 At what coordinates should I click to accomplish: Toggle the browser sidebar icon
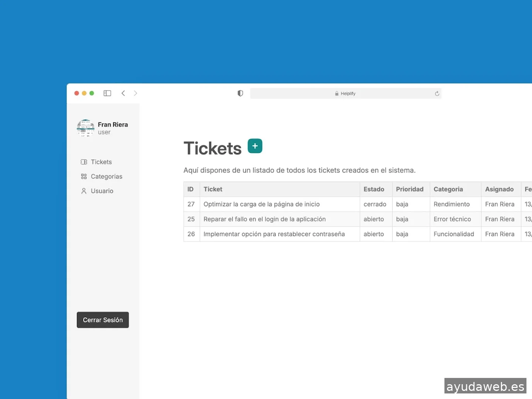107,93
